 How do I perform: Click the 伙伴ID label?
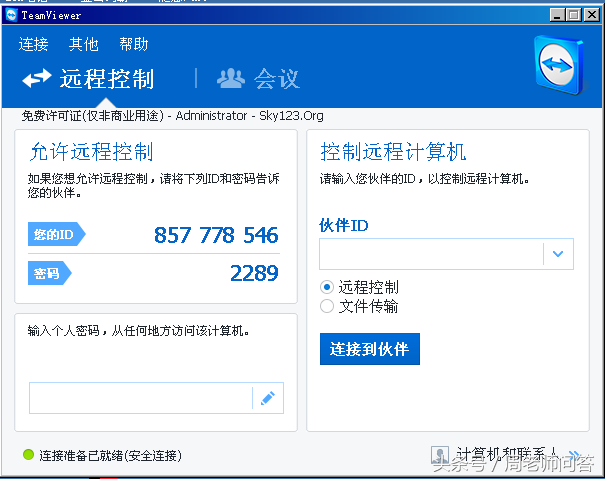(x=344, y=225)
